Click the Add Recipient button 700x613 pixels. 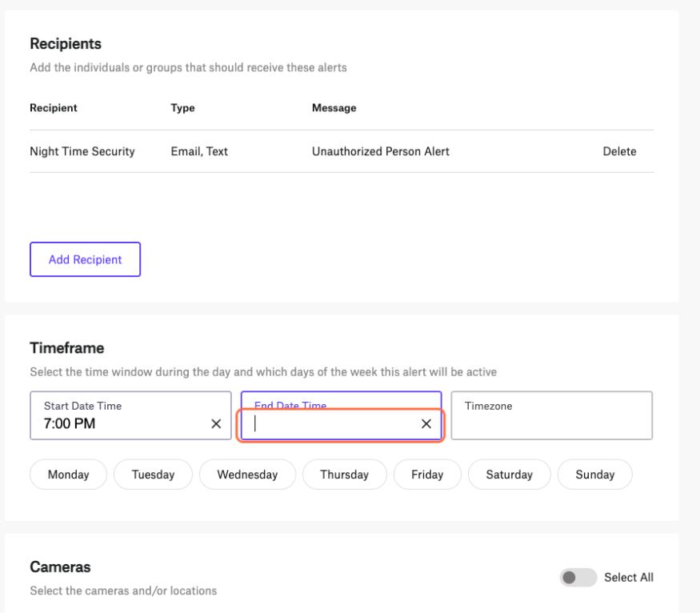pyautogui.click(x=86, y=259)
